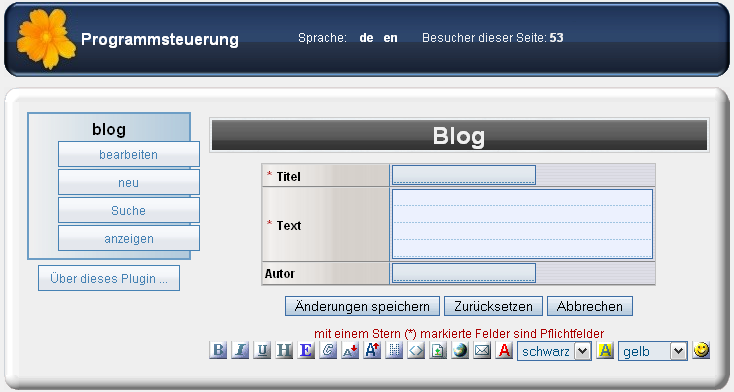Focus the Autor input field
The width and height of the screenshot is (734, 392).
[x=464, y=273]
